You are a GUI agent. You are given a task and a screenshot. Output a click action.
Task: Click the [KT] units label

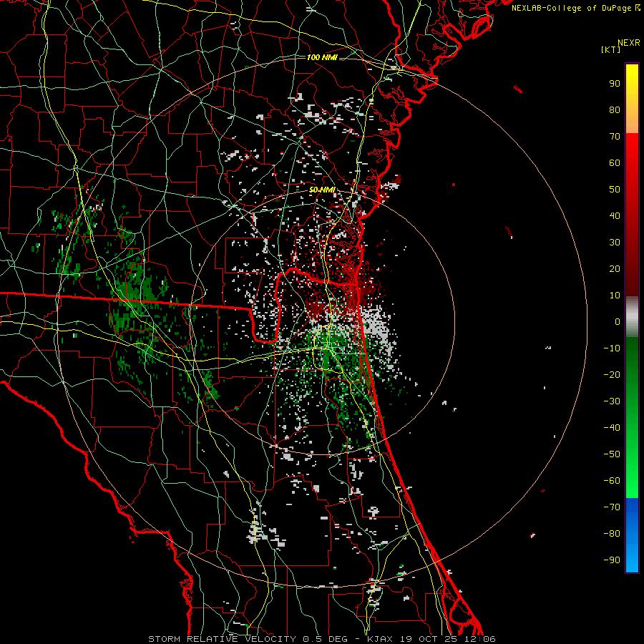(x=611, y=49)
